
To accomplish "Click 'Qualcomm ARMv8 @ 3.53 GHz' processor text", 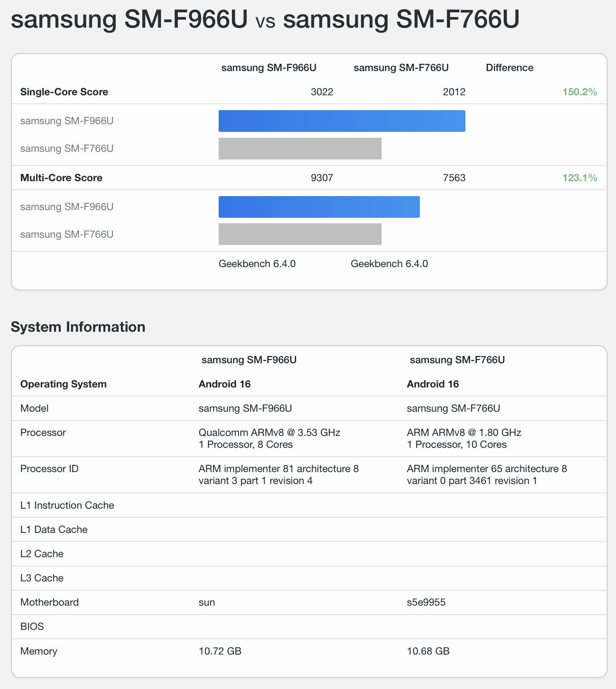I will 269,433.
